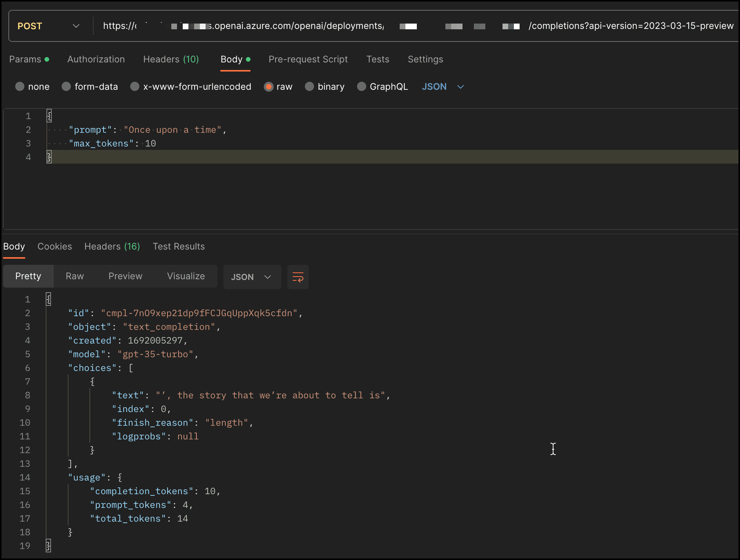740x560 pixels.
Task: Open the request body JSON format dropdown
Action: [443, 87]
